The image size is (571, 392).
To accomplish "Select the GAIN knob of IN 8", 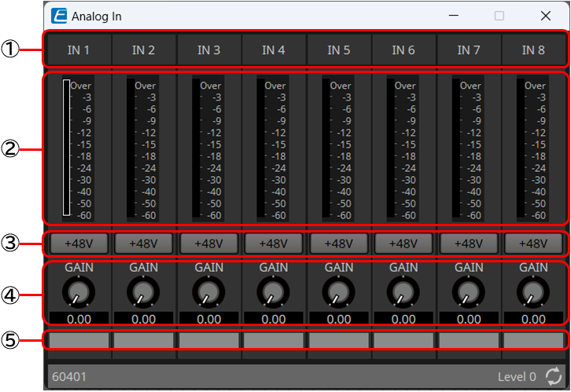I will click(x=533, y=291).
